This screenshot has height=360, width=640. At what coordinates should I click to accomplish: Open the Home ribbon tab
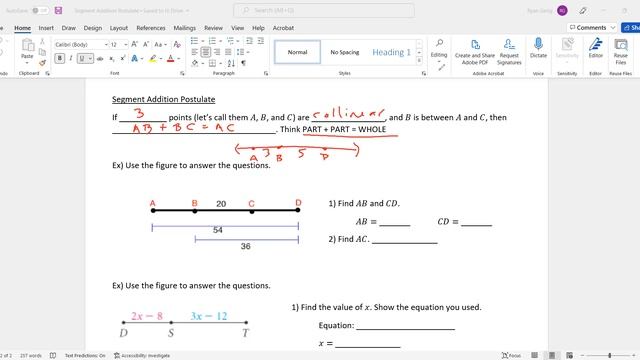[x=22, y=28]
